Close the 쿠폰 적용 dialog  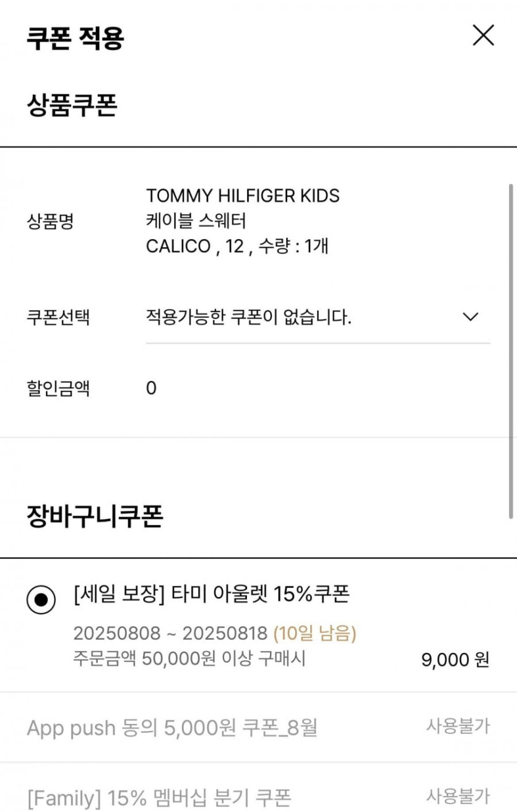[x=483, y=35]
